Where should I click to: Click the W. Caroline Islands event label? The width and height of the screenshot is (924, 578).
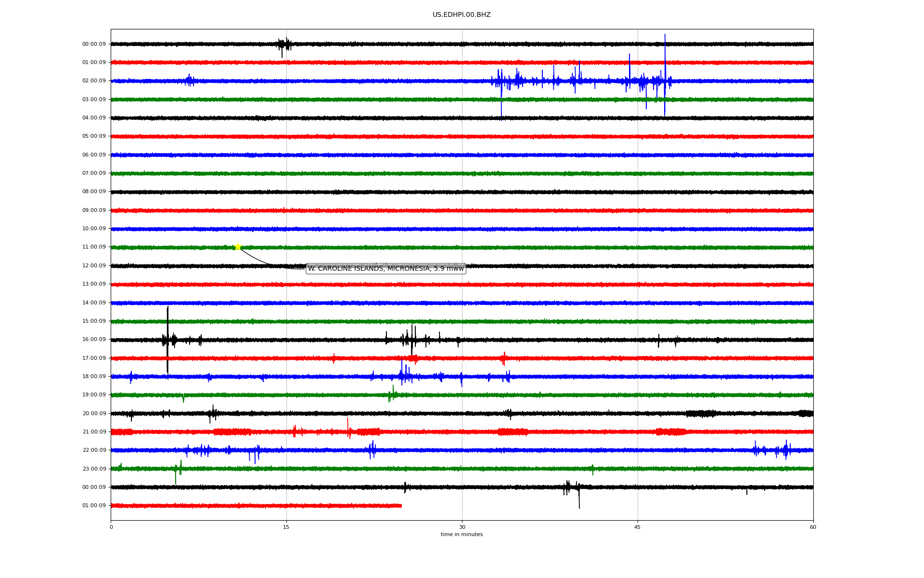coord(385,269)
